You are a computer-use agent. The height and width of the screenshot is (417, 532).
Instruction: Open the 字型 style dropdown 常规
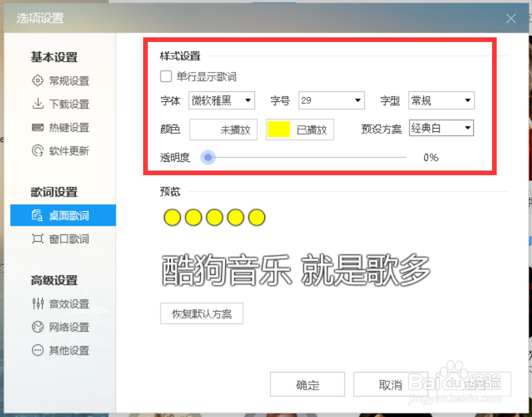(x=441, y=100)
